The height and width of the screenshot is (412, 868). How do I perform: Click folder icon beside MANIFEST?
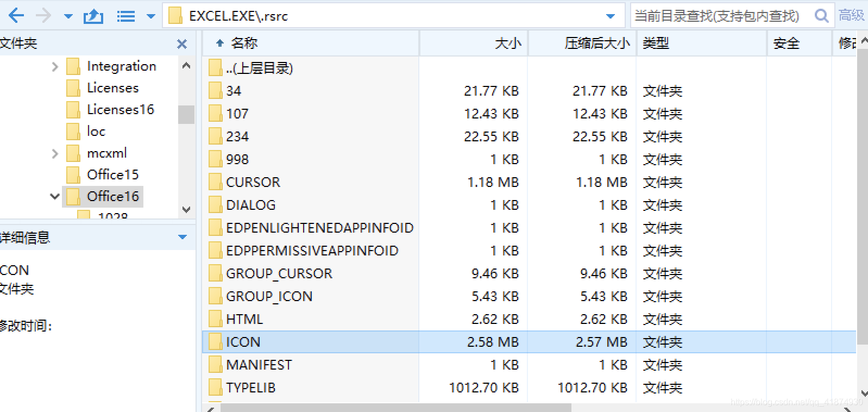coord(215,365)
